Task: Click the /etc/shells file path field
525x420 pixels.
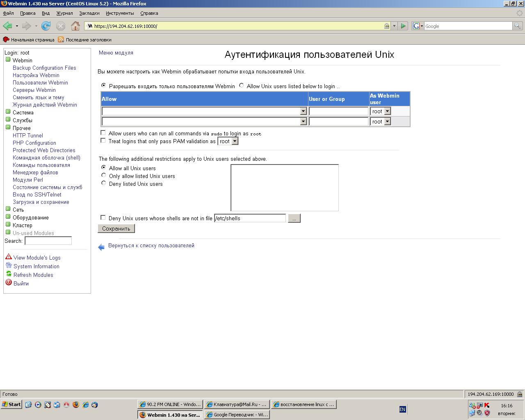Action: tap(250, 218)
